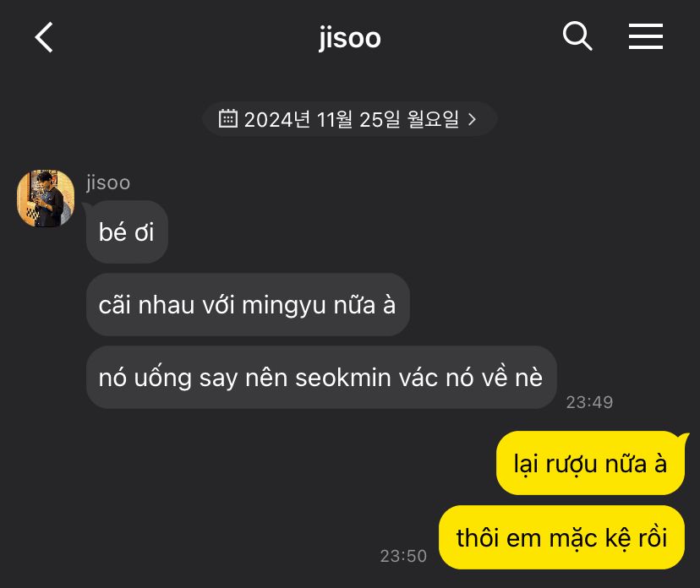Click the word "mặc" in last bubble

pos(573,538)
